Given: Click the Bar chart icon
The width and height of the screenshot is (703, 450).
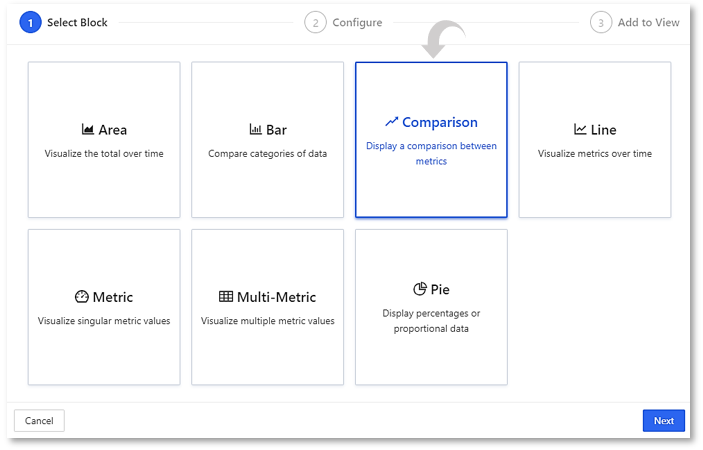Looking at the screenshot, I should click(x=255, y=130).
